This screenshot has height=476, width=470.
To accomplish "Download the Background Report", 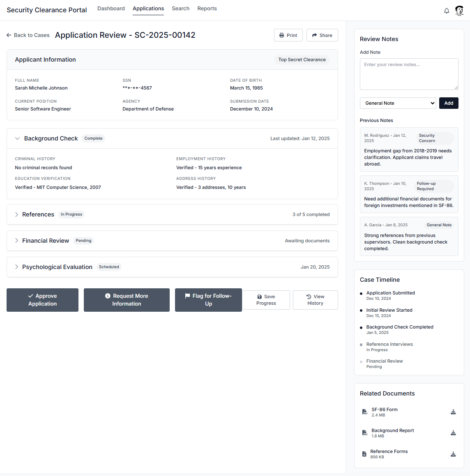I will (453, 433).
